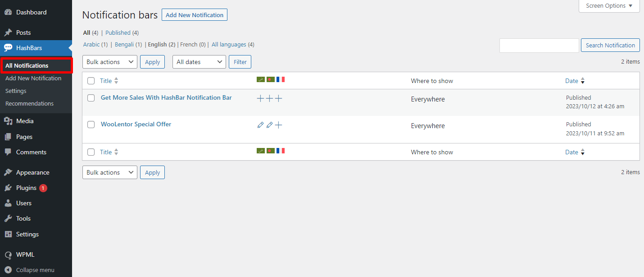Open the Bulk actions dropdown
Viewport: 644px width, 277px height.
coord(109,61)
